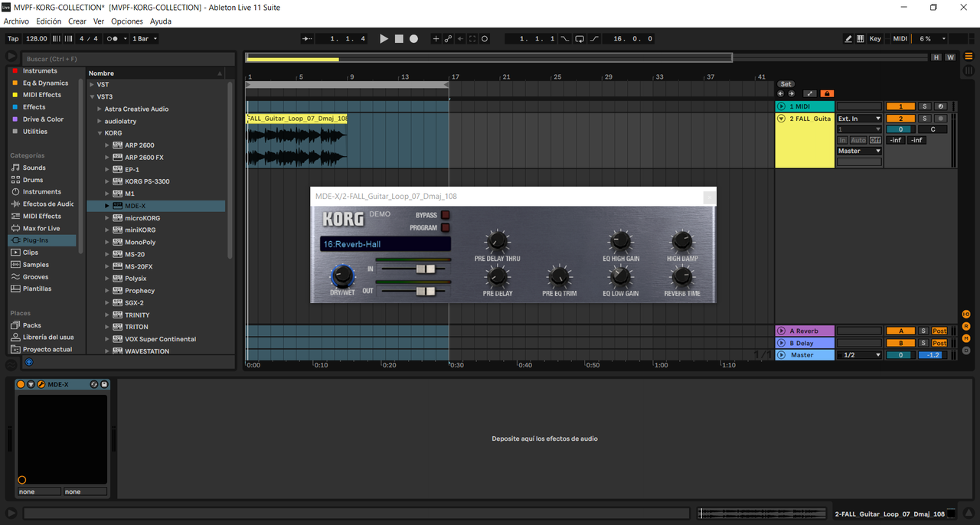Open the Archivo menu
The height and width of the screenshot is (525, 980).
(x=16, y=21)
